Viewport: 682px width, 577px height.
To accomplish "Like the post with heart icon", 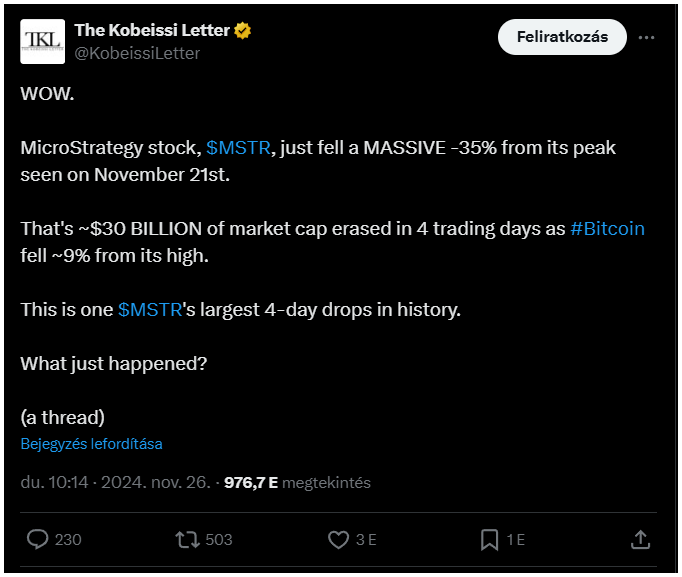I will point(338,540).
